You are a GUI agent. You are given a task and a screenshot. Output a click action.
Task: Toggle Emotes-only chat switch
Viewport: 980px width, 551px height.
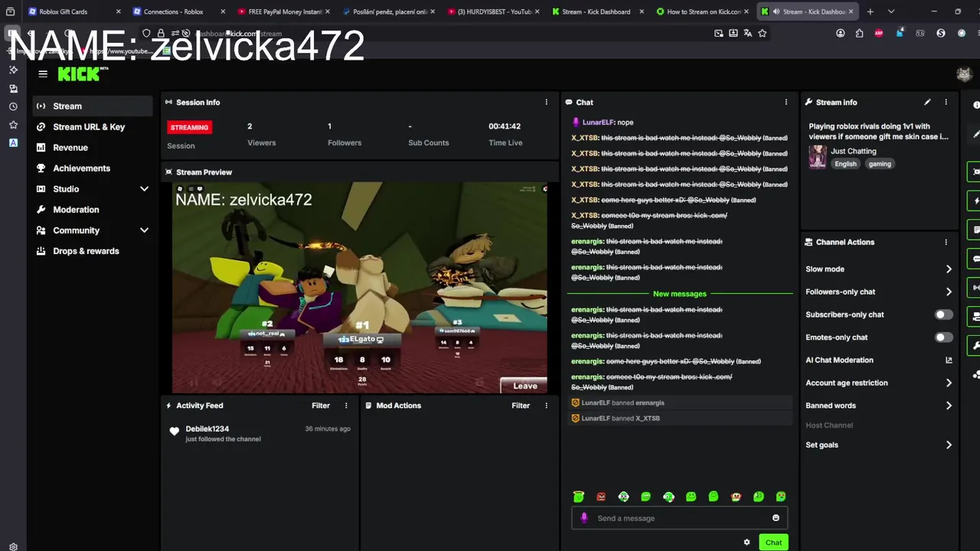(x=944, y=337)
